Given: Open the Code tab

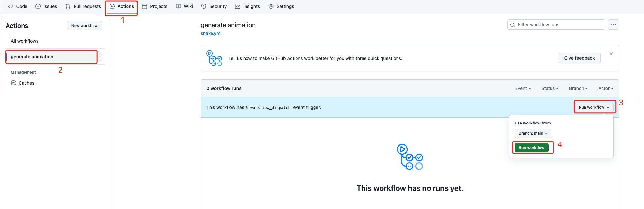Looking at the screenshot, I should tap(18, 6).
